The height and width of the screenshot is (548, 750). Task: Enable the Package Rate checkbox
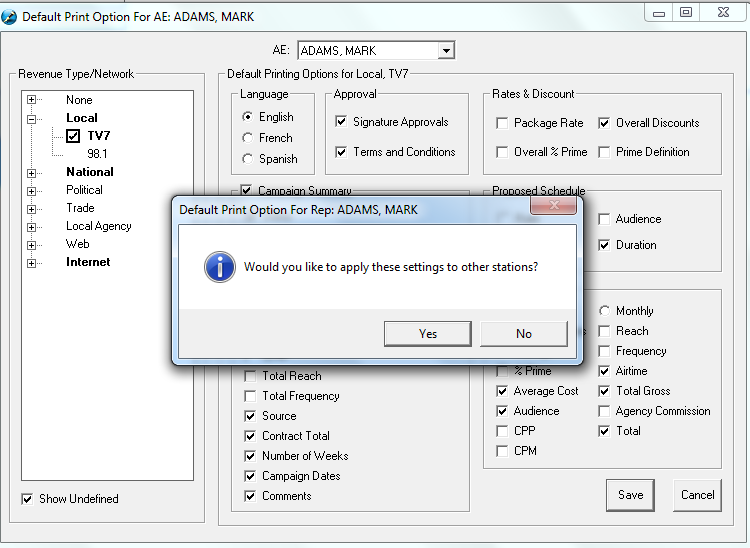(502, 123)
